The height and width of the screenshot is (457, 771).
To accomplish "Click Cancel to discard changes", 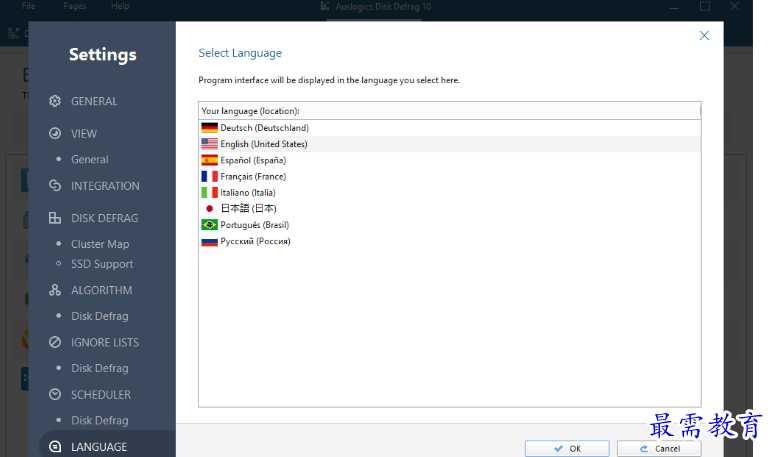I will tap(659, 449).
